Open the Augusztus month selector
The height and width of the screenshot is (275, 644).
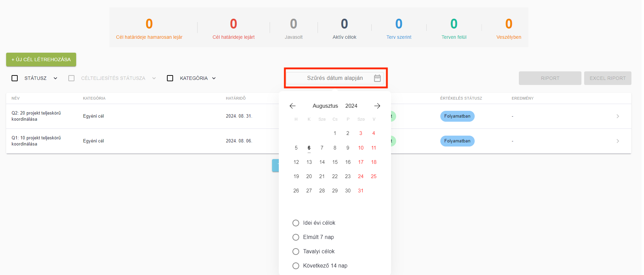(325, 106)
